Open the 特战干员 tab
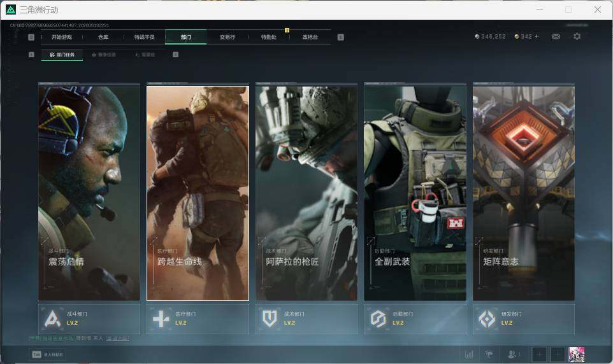Screen dimensions: 613x364 145,37
